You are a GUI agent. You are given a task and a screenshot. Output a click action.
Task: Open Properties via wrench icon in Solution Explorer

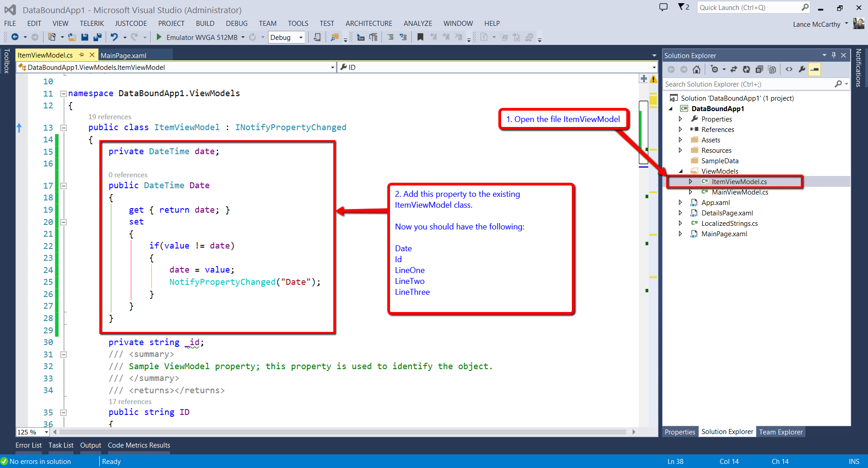pyautogui.click(x=802, y=69)
